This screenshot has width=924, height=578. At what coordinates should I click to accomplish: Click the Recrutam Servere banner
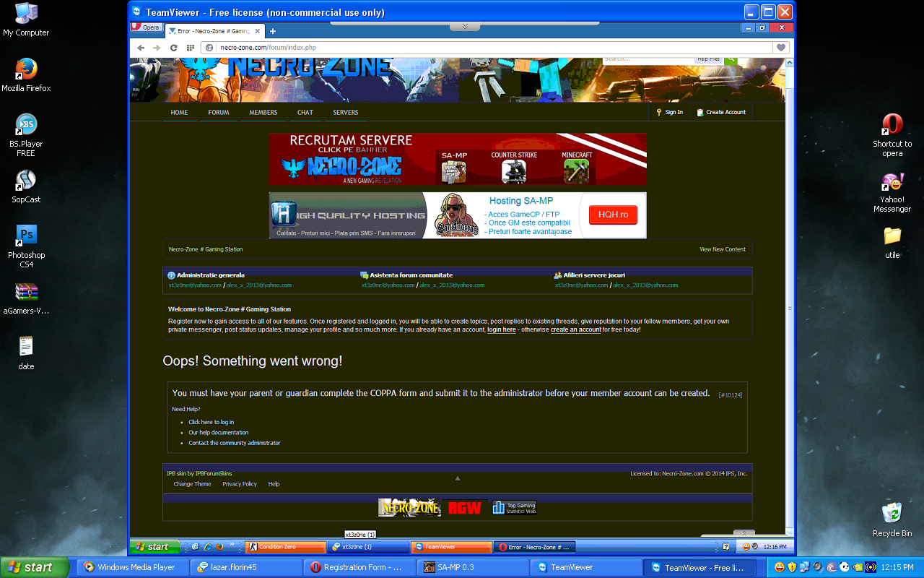458,159
